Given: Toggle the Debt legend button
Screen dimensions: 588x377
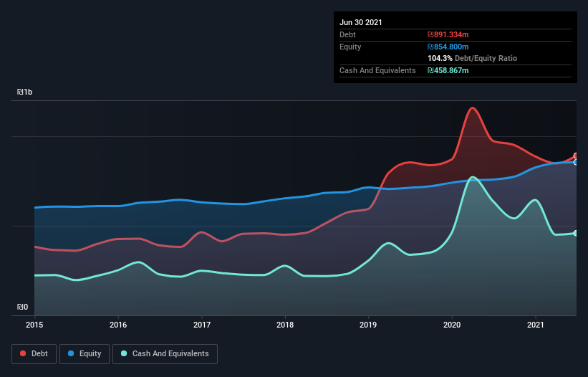Looking at the screenshot, I should (x=34, y=354).
